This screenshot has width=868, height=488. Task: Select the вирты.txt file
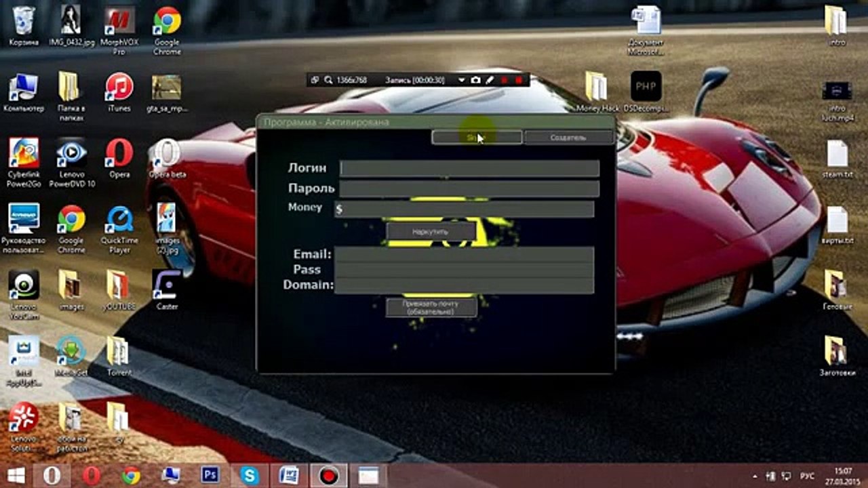837,226
